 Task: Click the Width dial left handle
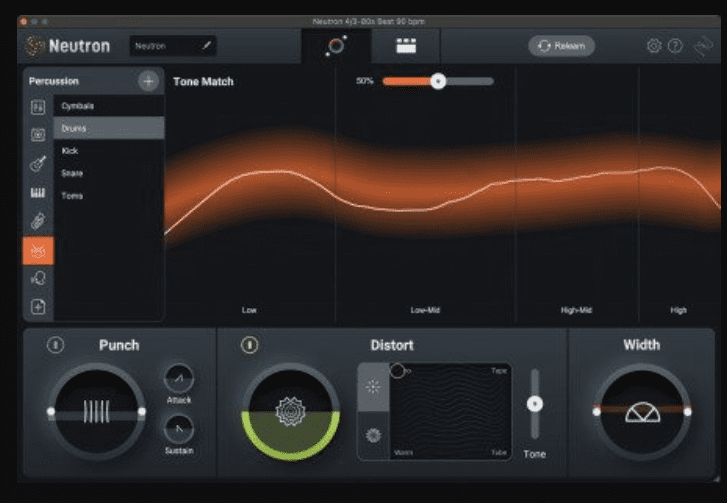pyautogui.click(x=597, y=412)
